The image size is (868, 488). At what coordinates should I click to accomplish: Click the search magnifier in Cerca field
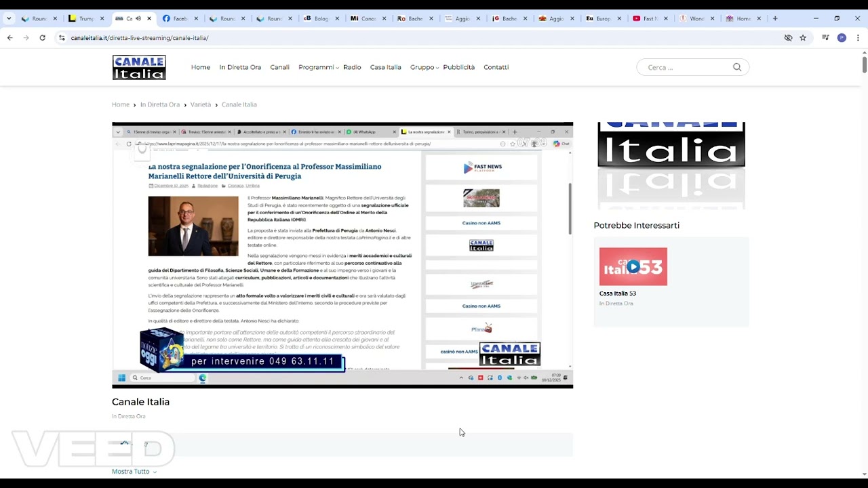pyautogui.click(x=737, y=67)
